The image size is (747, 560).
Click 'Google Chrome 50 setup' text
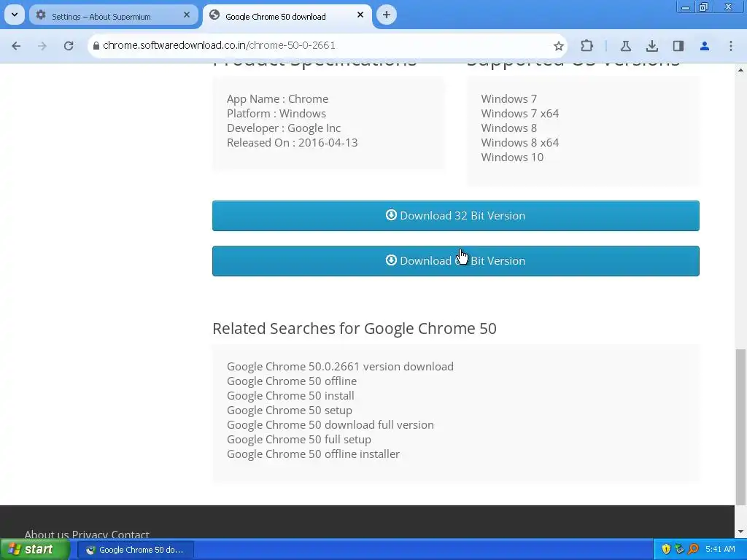pyautogui.click(x=290, y=411)
